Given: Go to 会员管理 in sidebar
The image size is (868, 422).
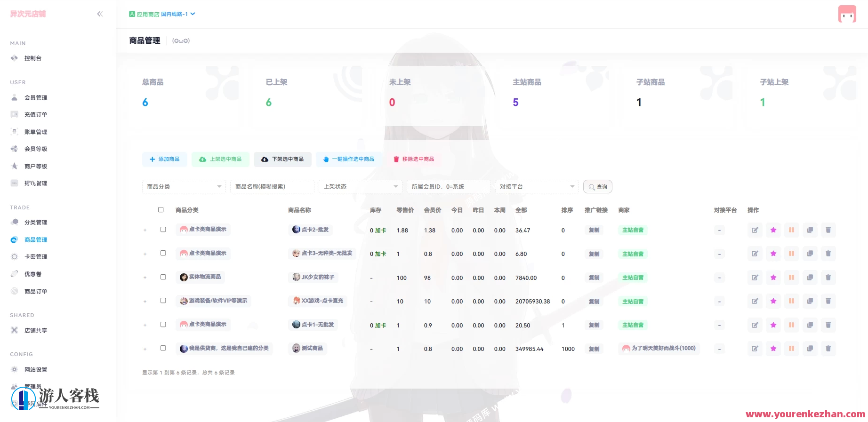Looking at the screenshot, I should tap(36, 98).
